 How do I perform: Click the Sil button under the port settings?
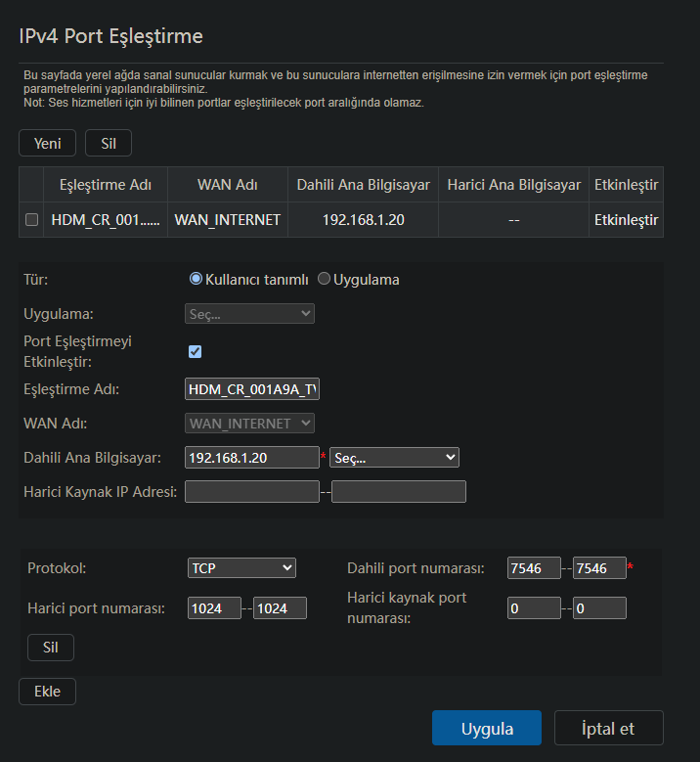(51, 648)
